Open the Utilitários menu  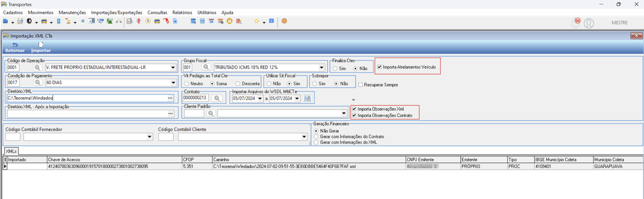click(207, 13)
